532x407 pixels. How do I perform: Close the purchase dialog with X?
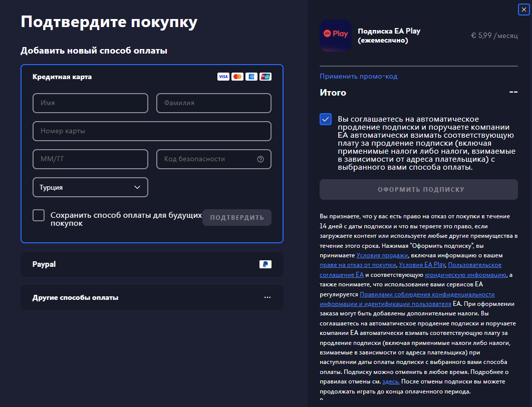[x=524, y=10]
